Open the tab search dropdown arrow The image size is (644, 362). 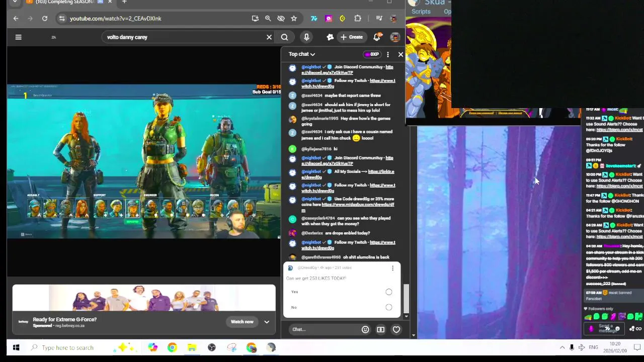coord(15,2)
